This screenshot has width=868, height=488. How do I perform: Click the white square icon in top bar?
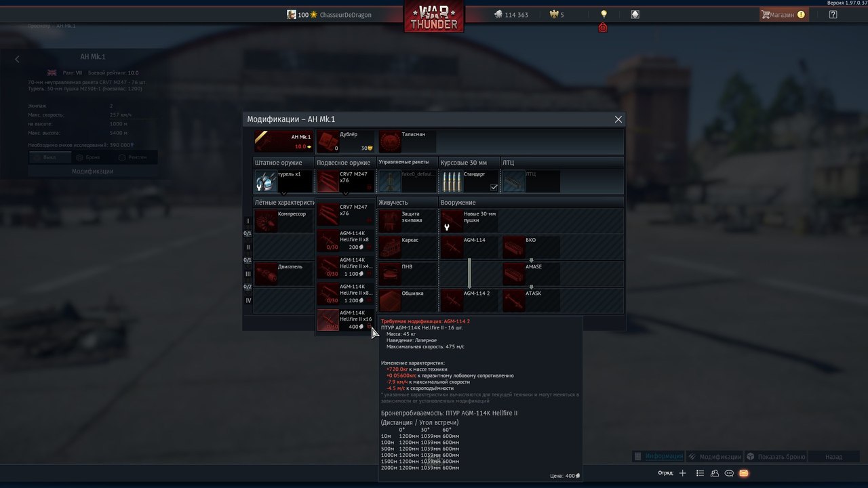(x=635, y=14)
